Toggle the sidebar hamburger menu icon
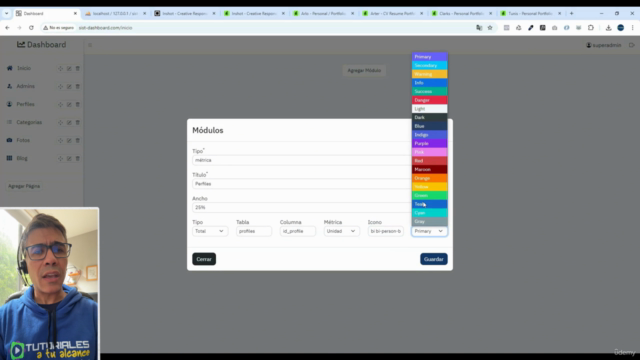The height and width of the screenshot is (360, 640). pos(90,45)
